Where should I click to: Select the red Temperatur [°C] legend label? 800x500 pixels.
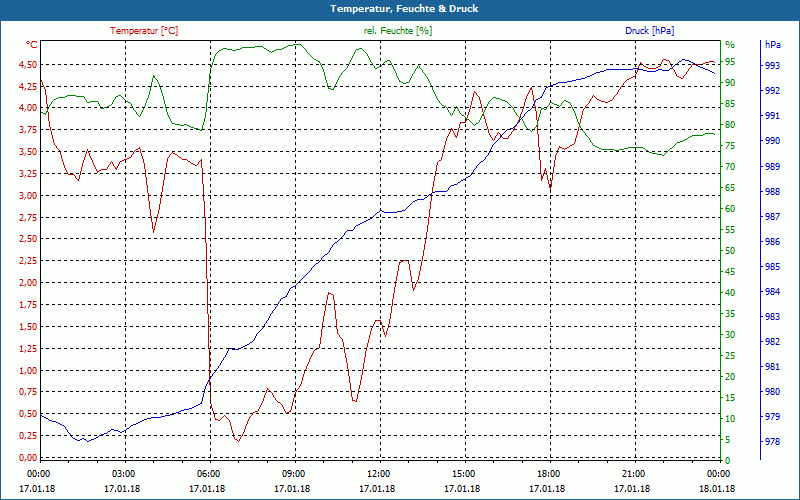144,31
